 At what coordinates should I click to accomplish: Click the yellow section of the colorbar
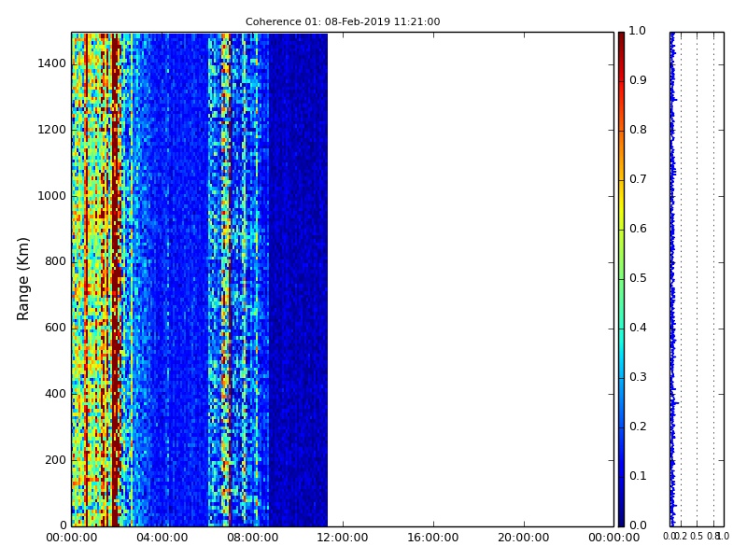pos(621,204)
